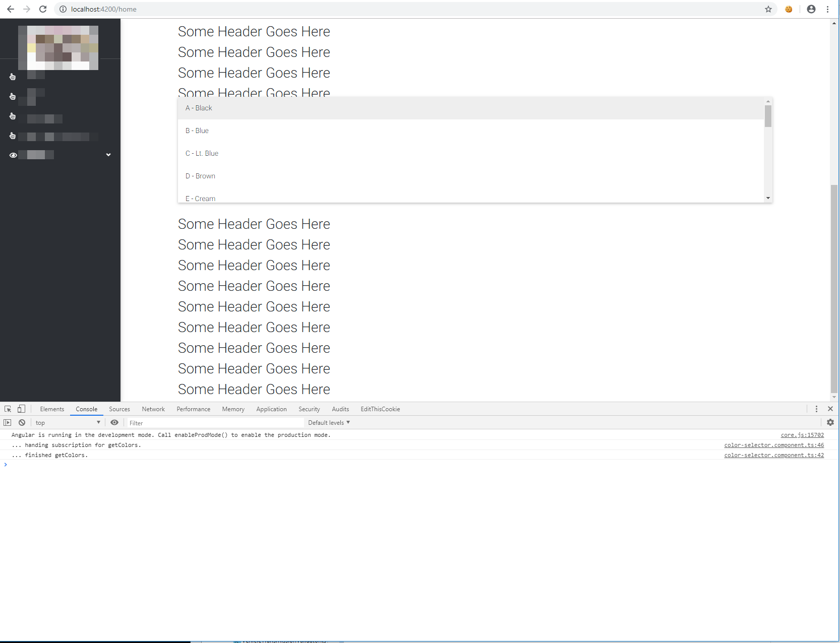Clear the console
Screen dimensions: 840x643
tap(22, 423)
